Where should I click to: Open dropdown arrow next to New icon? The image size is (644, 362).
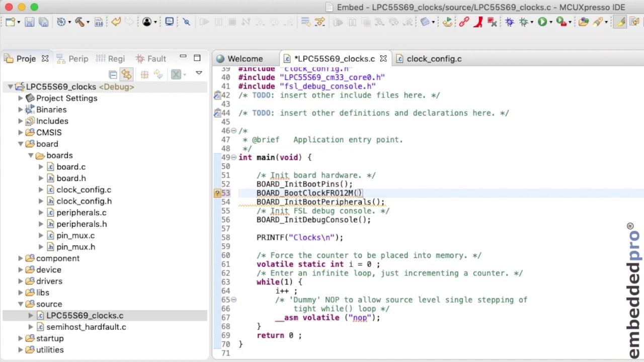pyautogui.click(x=19, y=22)
